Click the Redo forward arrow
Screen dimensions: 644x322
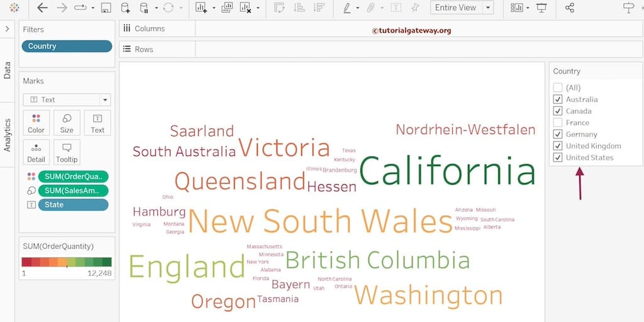(62, 8)
